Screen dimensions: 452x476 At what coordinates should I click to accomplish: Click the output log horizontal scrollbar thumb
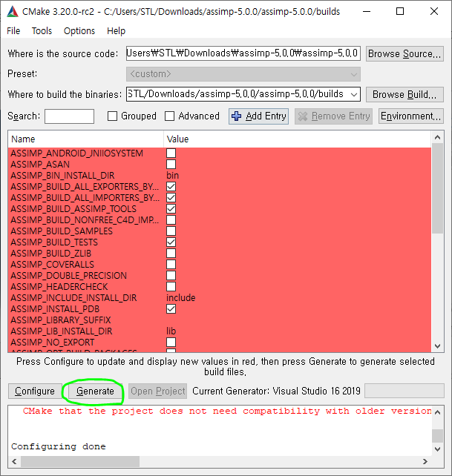coord(80,461)
